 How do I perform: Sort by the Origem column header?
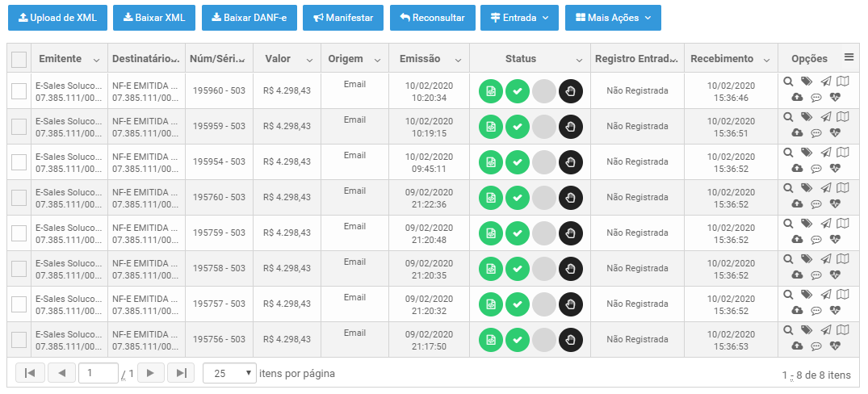[346, 59]
